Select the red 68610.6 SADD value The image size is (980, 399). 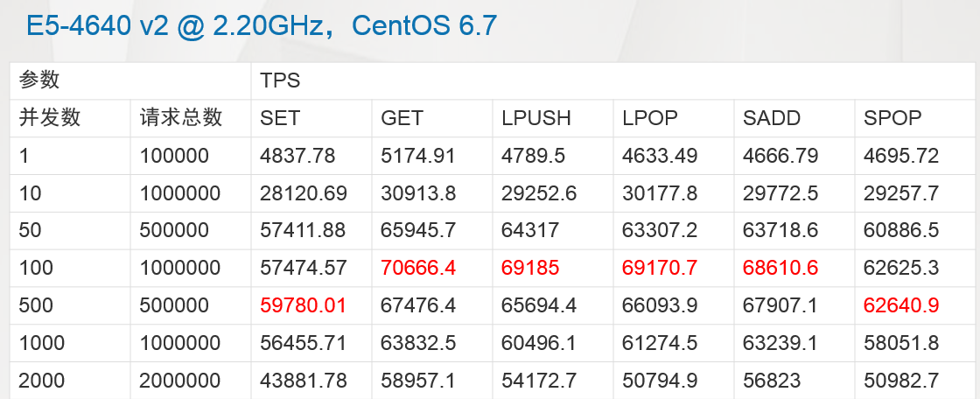[780, 268]
